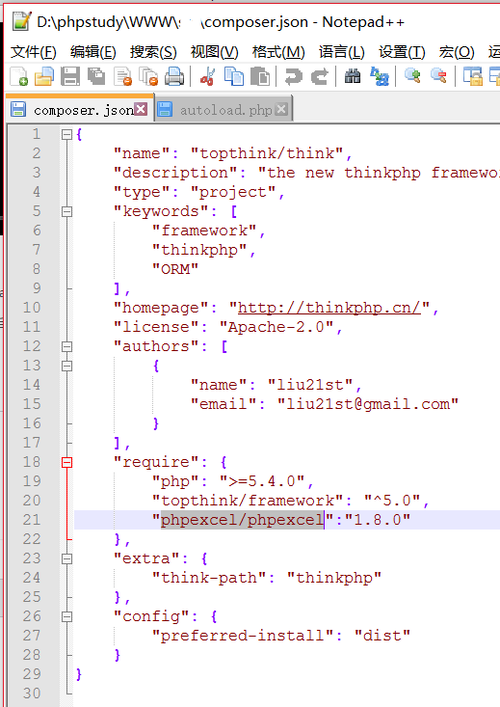Open the 搜索(S) menu
This screenshot has height=707, width=500.
(x=153, y=52)
